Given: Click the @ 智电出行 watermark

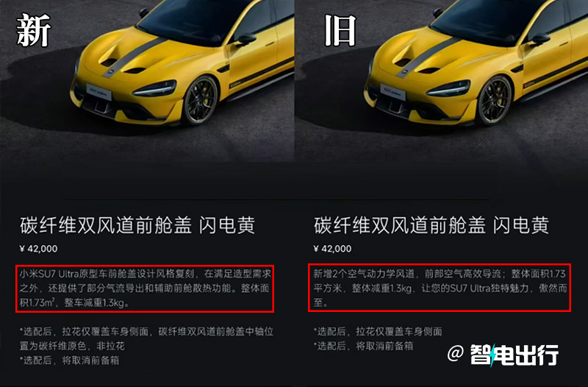Looking at the screenshot, I should pyautogui.click(x=503, y=355).
